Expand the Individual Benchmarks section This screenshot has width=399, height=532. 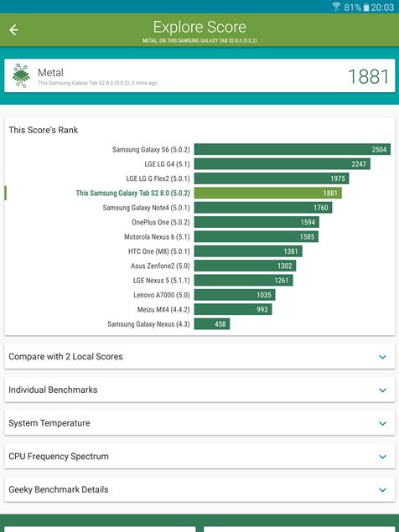pos(199,390)
